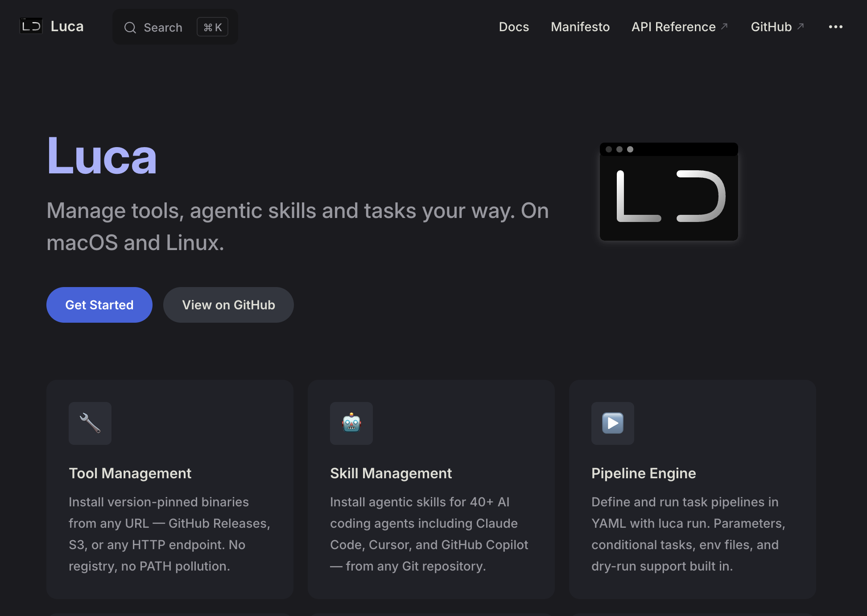Click the large LD terminal hero image
867x616 pixels.
click(669, 192)
